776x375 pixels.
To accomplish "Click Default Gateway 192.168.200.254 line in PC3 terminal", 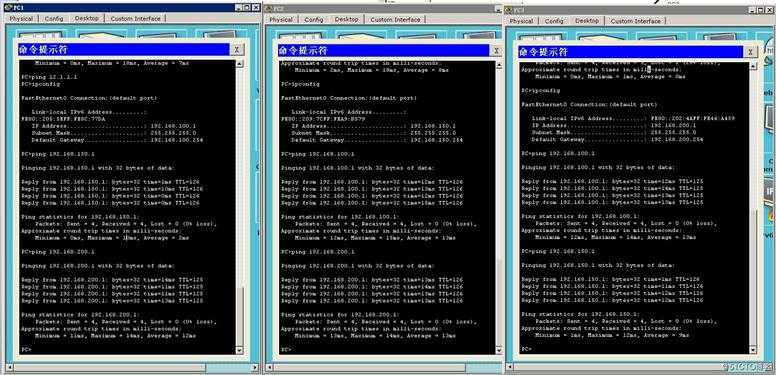I will click(618, 140).
